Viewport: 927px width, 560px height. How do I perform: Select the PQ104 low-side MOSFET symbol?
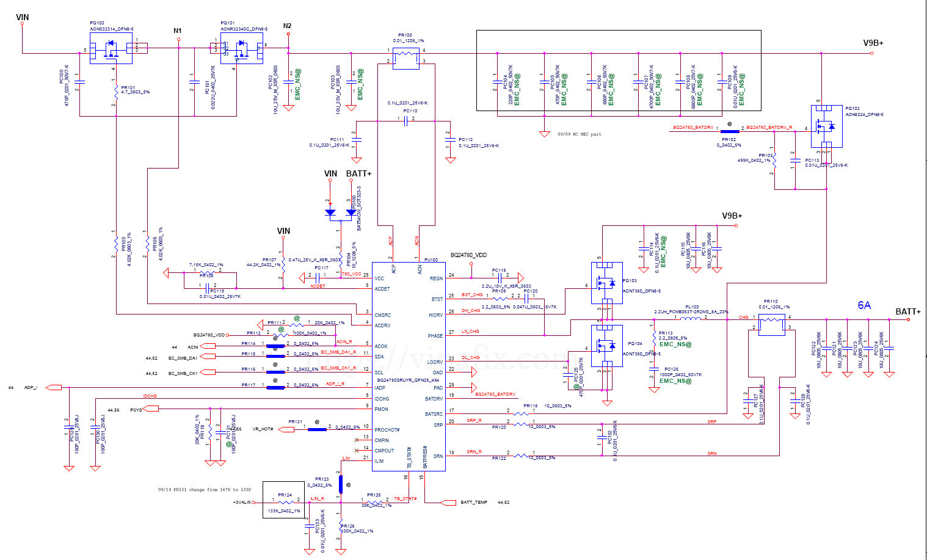click(x=607, y=346)
